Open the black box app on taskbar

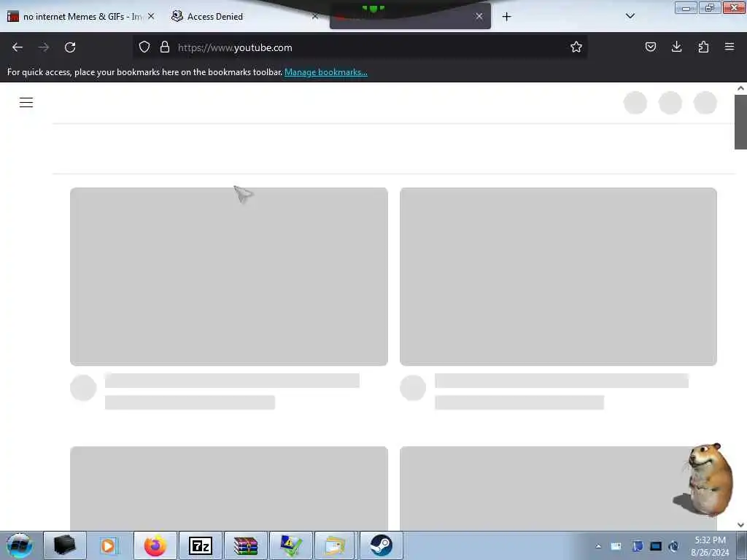click(65, 545)
